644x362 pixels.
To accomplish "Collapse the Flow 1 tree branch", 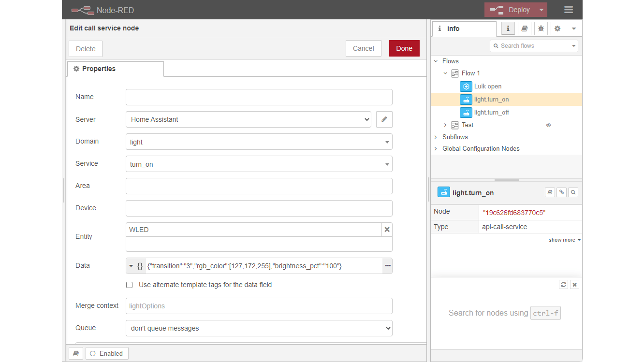I will pos(445,73).
